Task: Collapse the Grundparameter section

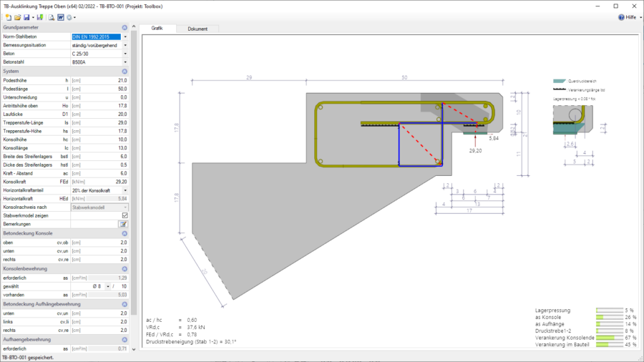Action: (x=125, y=27)
